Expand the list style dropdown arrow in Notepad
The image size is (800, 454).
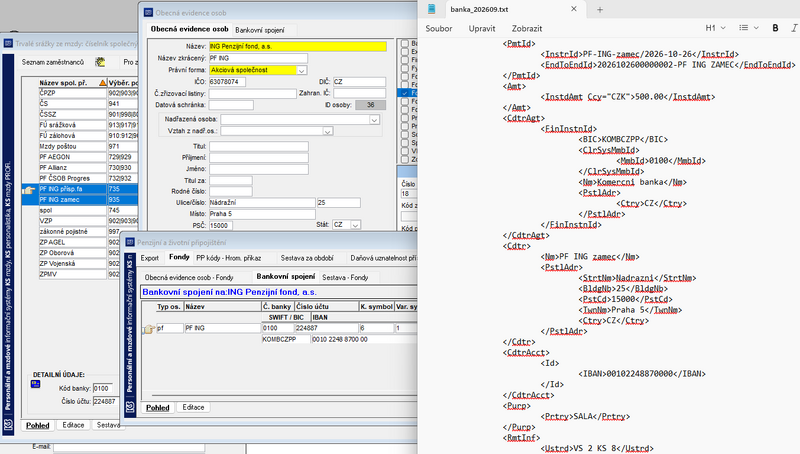(x=756, y=28)
